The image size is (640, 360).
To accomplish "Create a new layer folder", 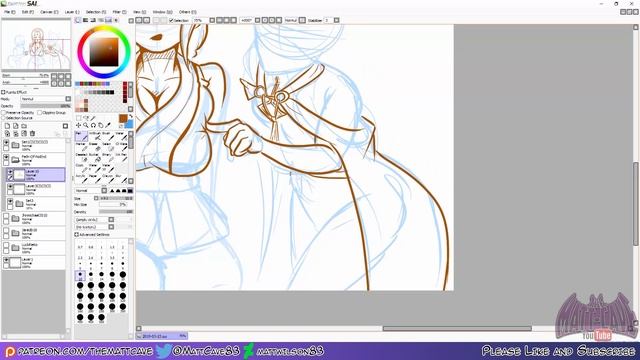I will pos(24,126).
